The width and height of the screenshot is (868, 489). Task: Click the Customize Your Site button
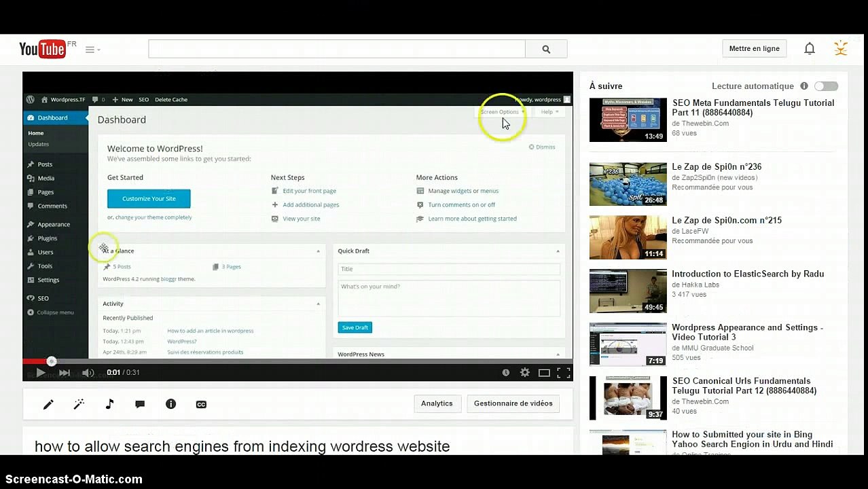[149, 199]
